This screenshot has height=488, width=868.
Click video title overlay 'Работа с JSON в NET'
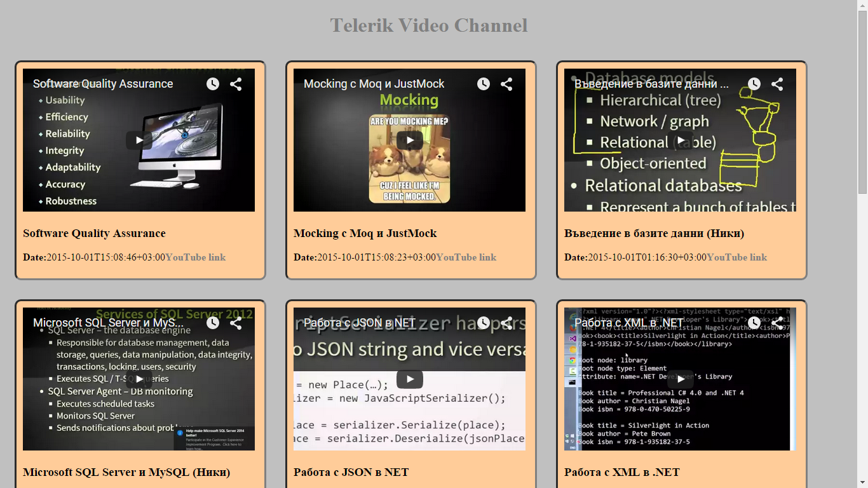[360, 323]
